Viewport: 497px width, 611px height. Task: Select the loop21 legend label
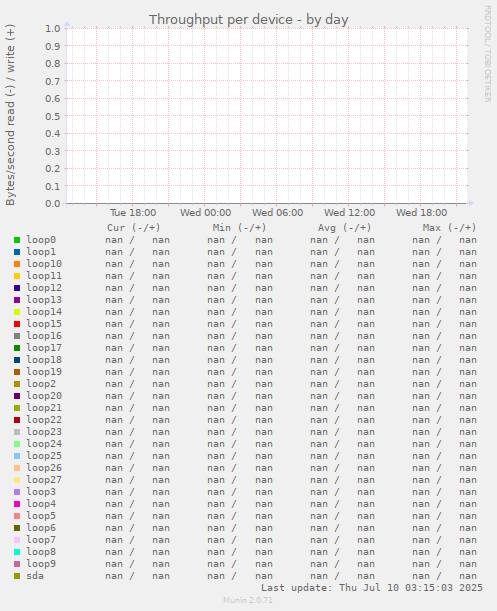[x=44, y=408]
